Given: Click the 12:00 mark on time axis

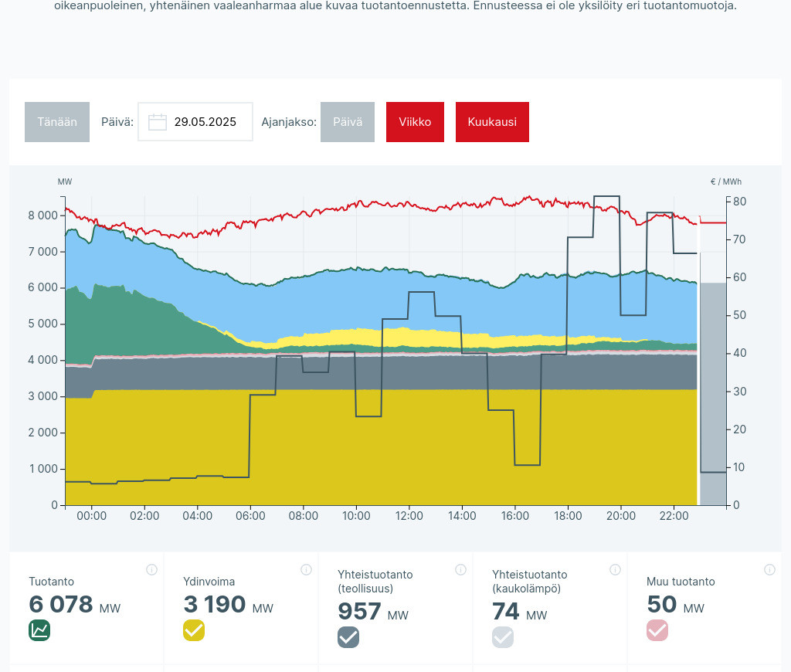Looking at the screenshot, I should click(x=409, y=516).
